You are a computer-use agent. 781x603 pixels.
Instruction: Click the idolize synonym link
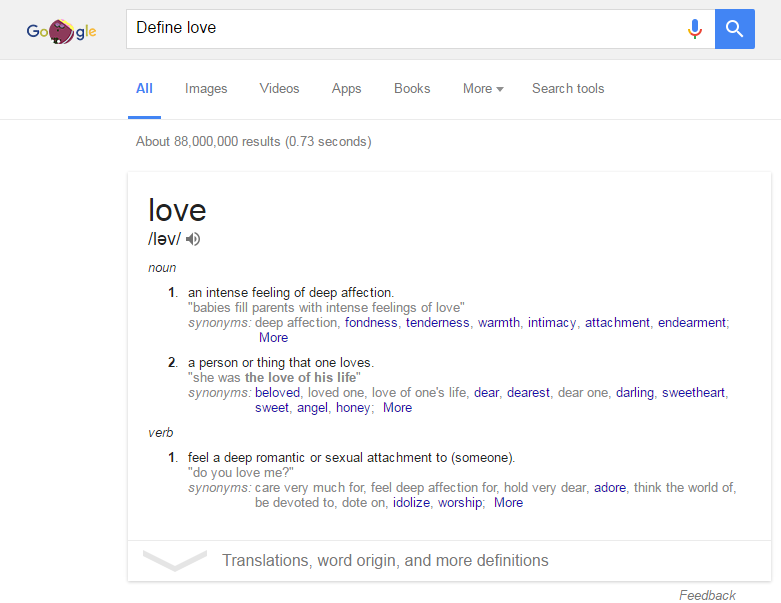[411, 503]
